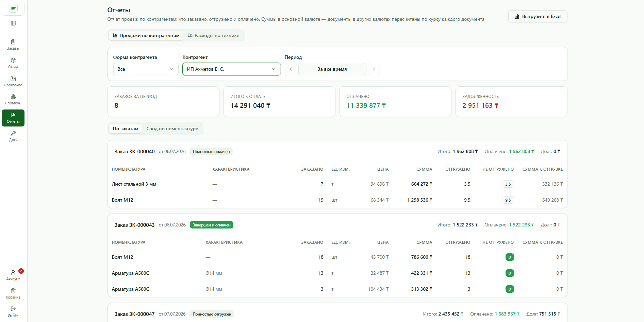Open Контрагент dropdown ИП Ахметов
644x322 pixels.
pos(232,69)
